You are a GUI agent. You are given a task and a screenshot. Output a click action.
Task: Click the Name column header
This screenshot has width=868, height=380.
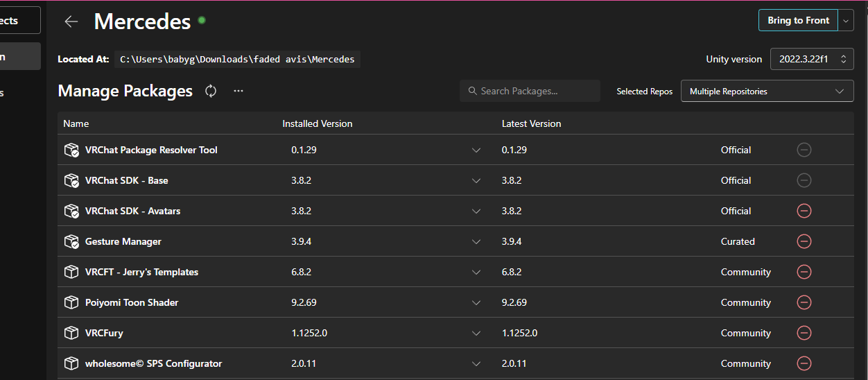coord(76,123)
